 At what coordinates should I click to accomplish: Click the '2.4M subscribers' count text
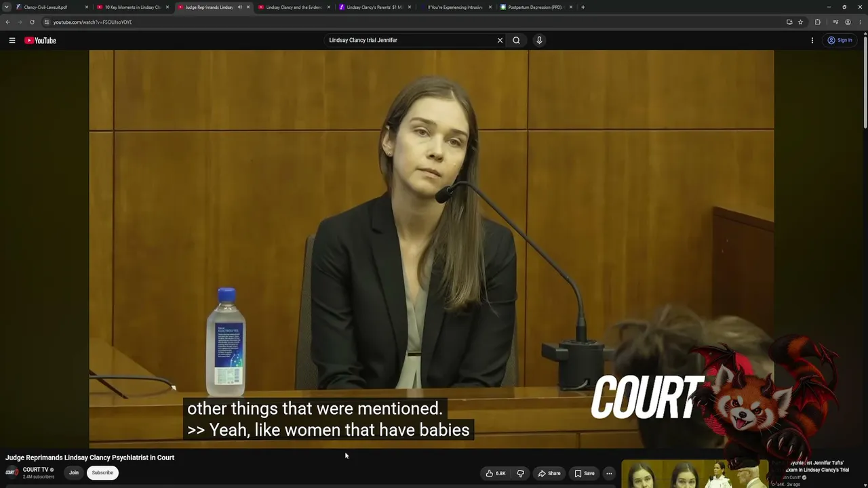point(39,477)
